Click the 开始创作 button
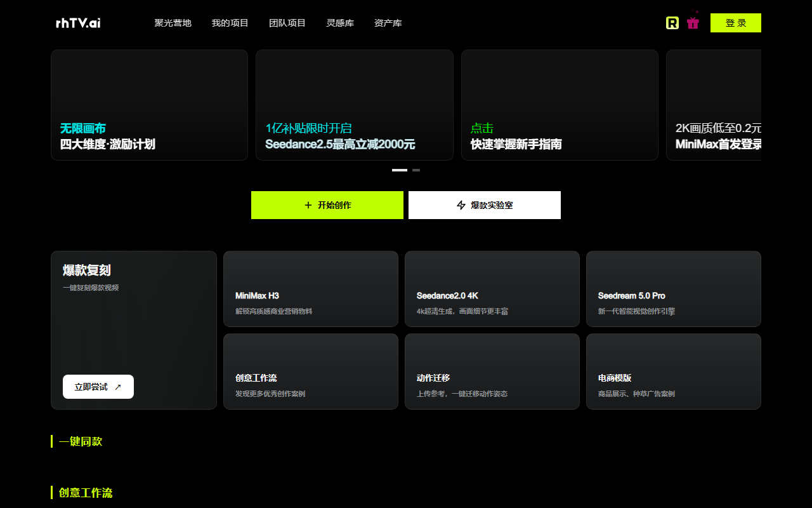 (327, 205)
